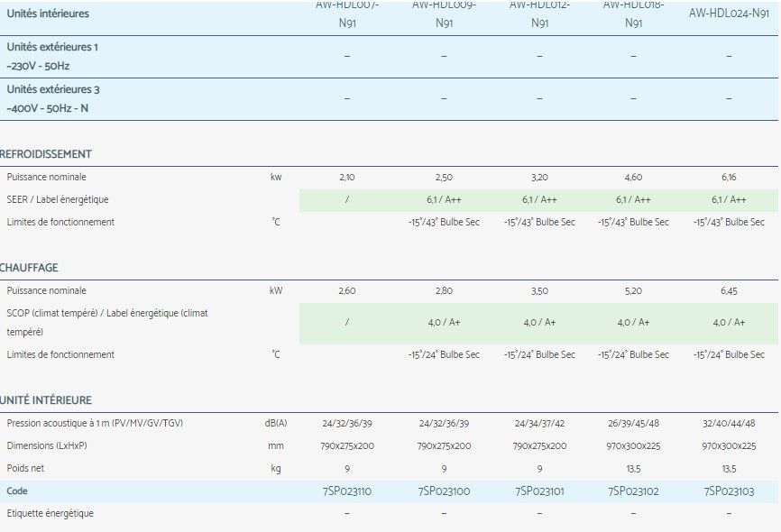Image resolution: width=781 pixels, height=532 pixels.
Task: Open product code 7SP023100
Action: click(x=444, y=491)
